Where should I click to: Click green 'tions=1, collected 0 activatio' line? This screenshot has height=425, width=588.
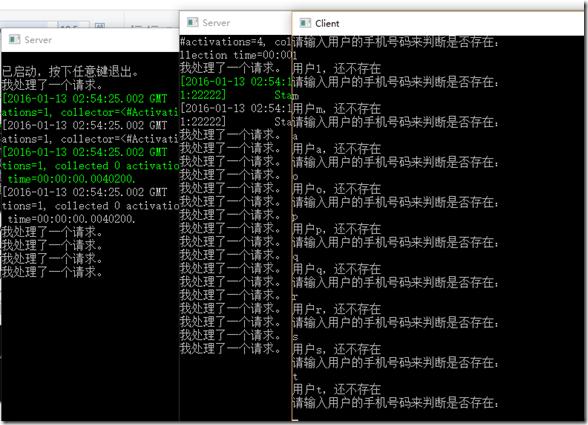(x=90, y=166)
